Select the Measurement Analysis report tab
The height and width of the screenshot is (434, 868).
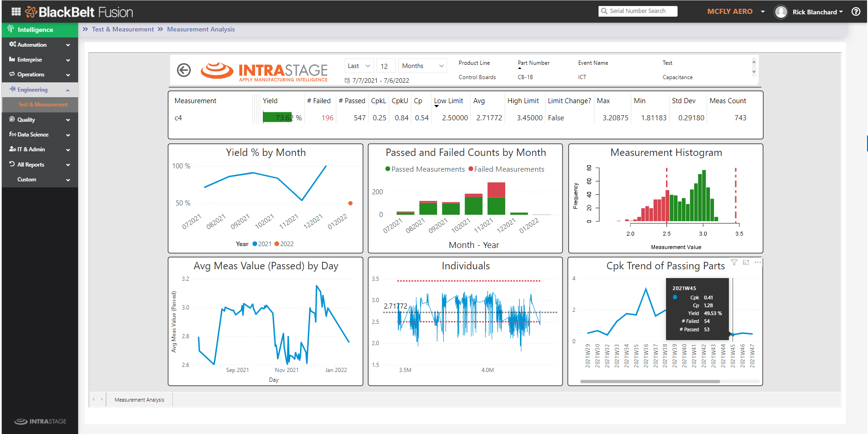139,400
